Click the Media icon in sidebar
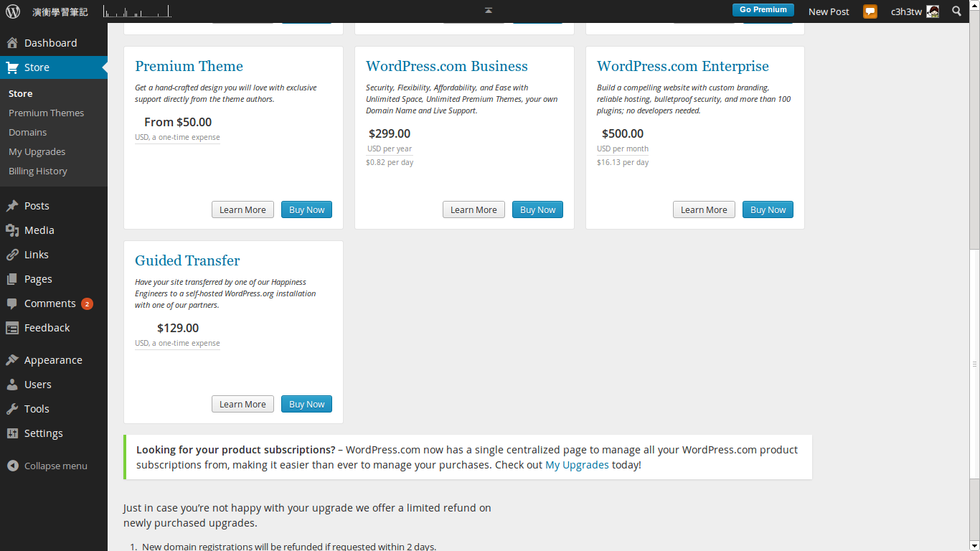 (x=12, y=230)
